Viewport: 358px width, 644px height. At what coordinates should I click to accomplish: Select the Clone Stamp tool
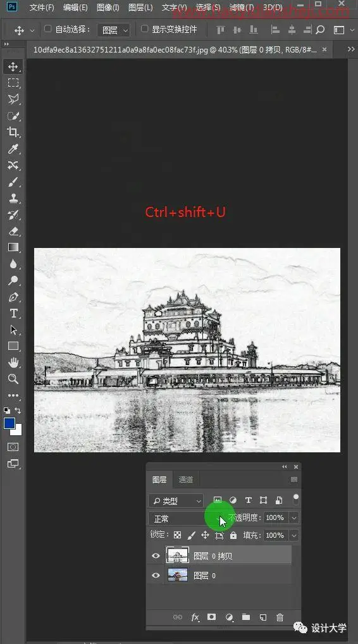point(13,199)
